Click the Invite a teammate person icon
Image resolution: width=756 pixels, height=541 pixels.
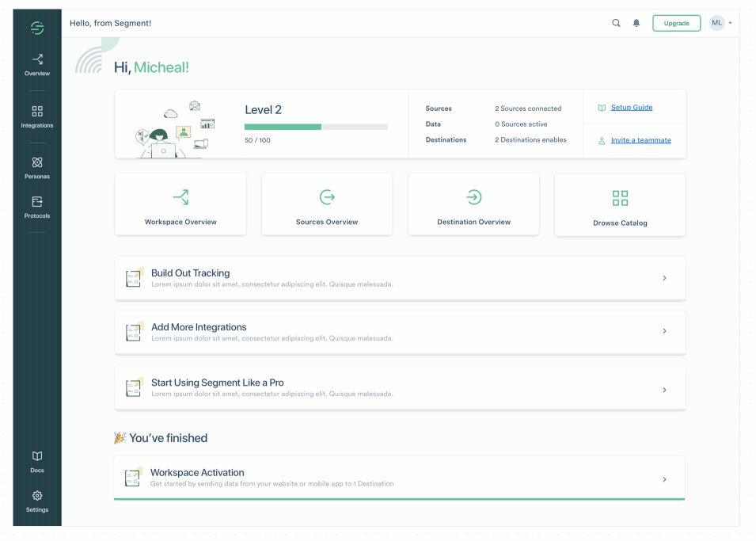click(x=602, y=140)
